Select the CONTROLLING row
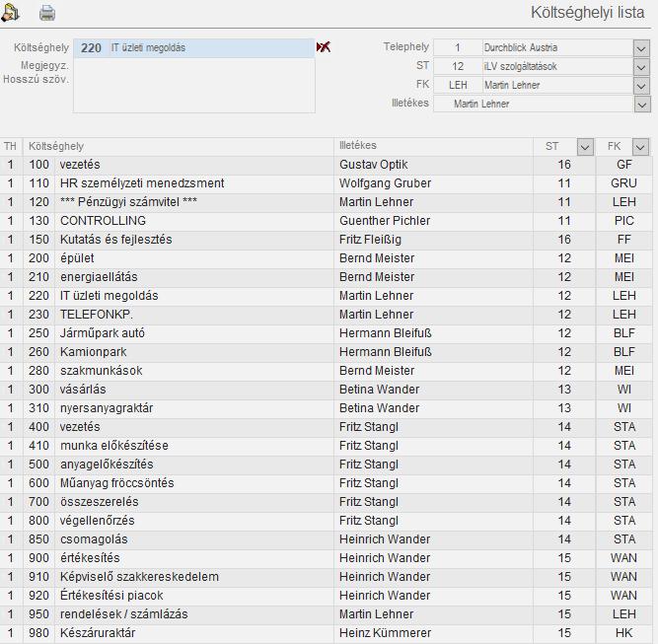Image resolution: width=658 pixels, height=644 pixels. (326, 221)
